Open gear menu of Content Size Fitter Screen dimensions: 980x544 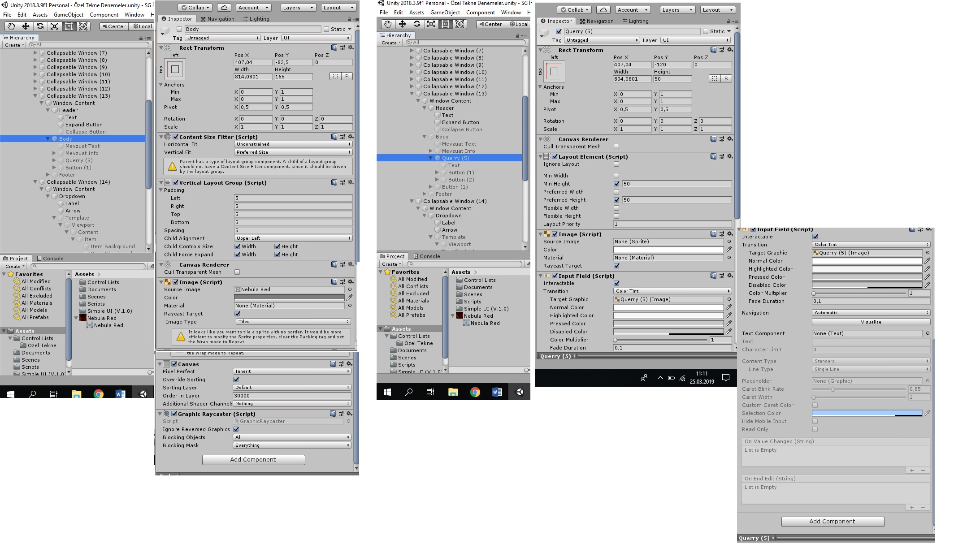(351, 137)
